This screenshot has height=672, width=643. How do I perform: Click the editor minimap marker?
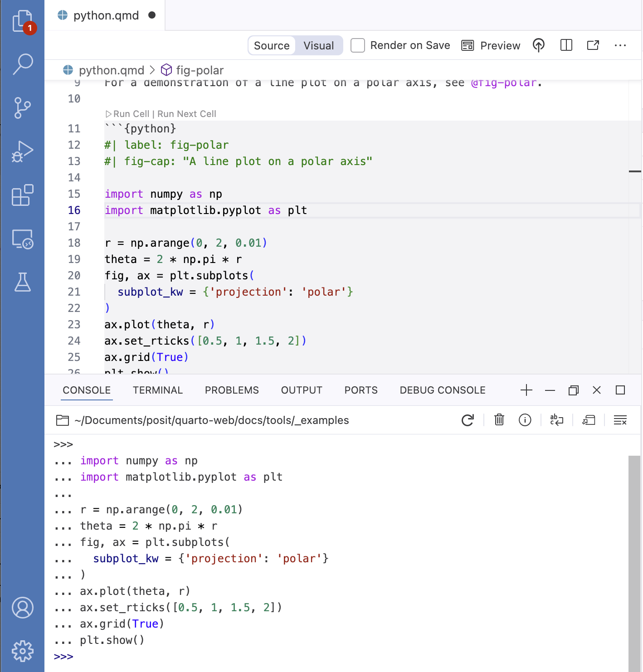coord(635,171)
